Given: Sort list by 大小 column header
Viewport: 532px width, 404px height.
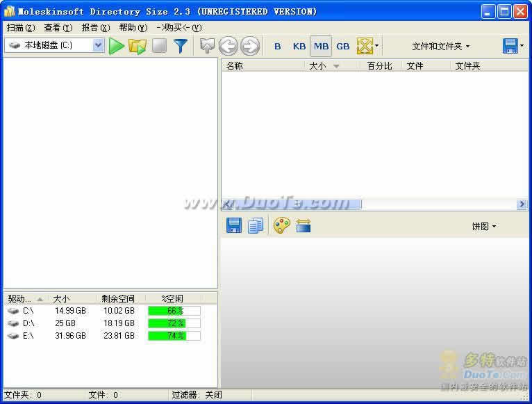Looking at the screenshot, I should [x=332, y=66].
